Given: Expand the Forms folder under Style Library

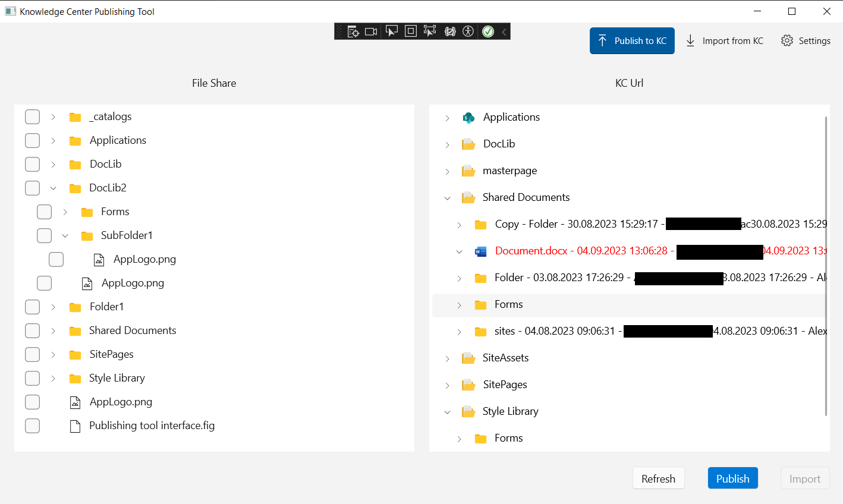Looking at the screenshot, I should coord(459,438).
